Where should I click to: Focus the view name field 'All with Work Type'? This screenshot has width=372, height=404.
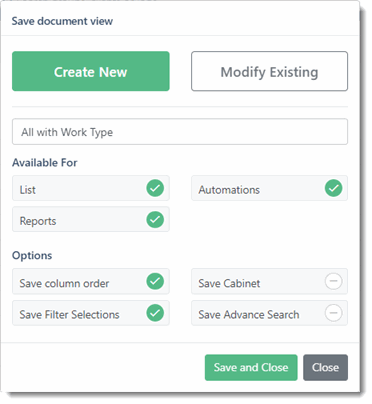click(180, 132)
